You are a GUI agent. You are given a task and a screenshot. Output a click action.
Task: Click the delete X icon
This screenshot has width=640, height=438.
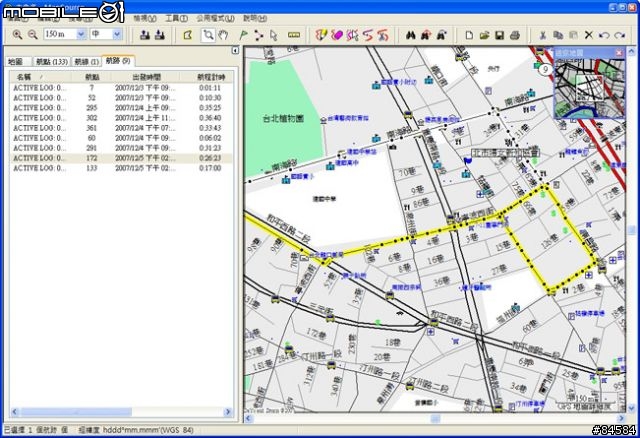(589, 35)
